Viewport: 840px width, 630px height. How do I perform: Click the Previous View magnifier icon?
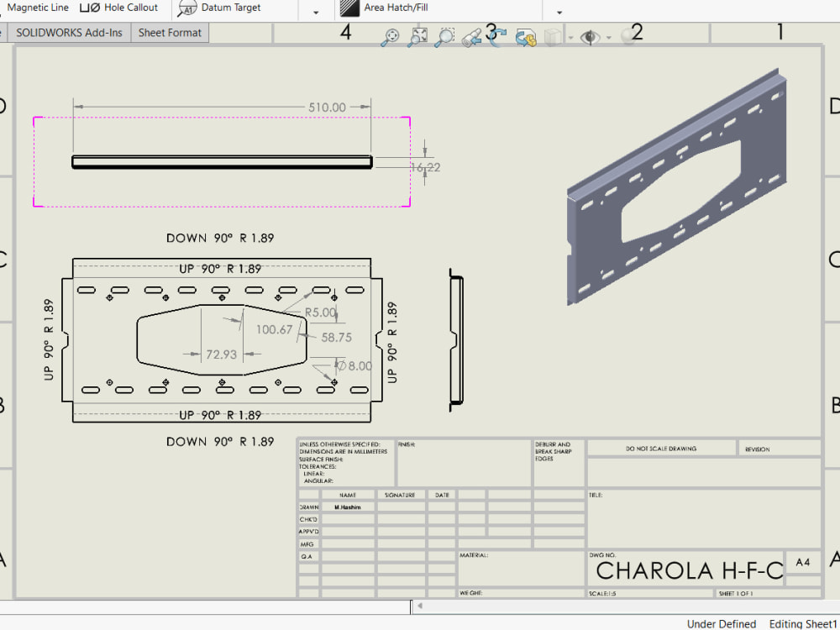[x=470, y=38]
